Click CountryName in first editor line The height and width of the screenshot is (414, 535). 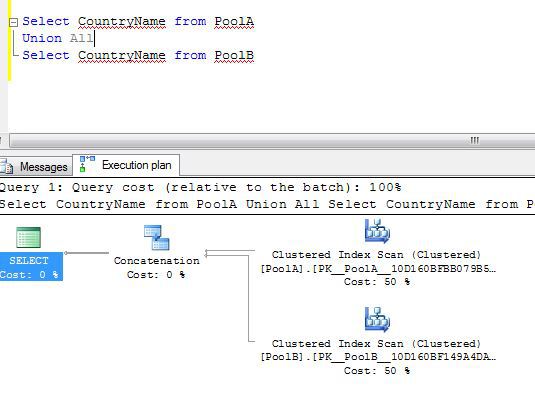point(122,22)
